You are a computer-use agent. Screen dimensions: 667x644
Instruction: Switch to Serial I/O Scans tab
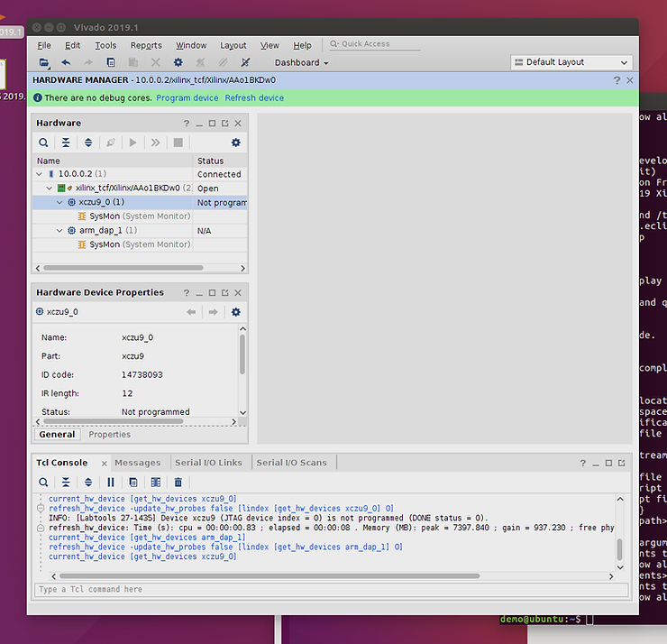291,463
